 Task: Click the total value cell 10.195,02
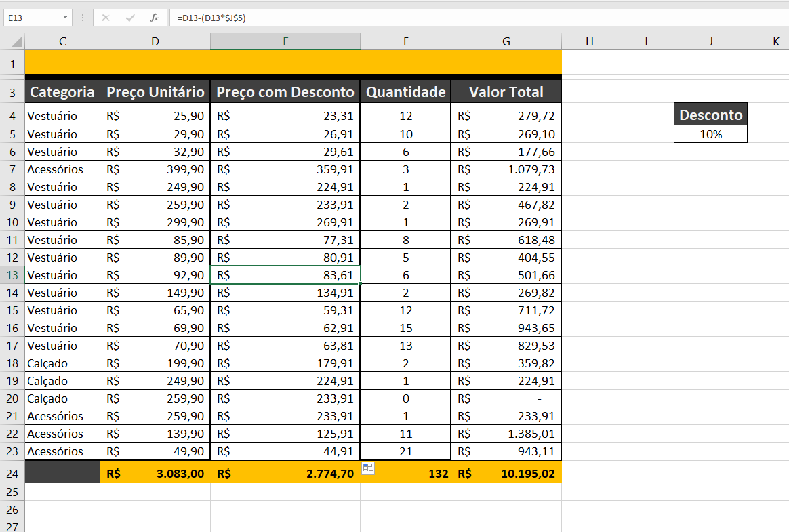tap(506, 474)
